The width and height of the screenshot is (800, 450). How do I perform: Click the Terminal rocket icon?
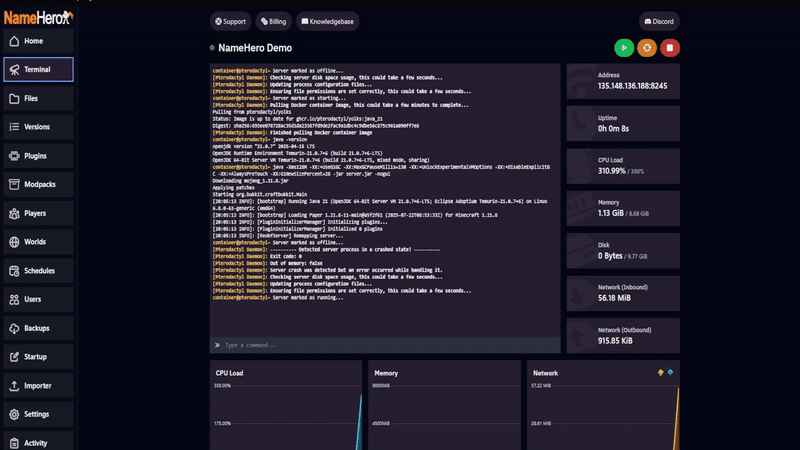coord(14,69)
